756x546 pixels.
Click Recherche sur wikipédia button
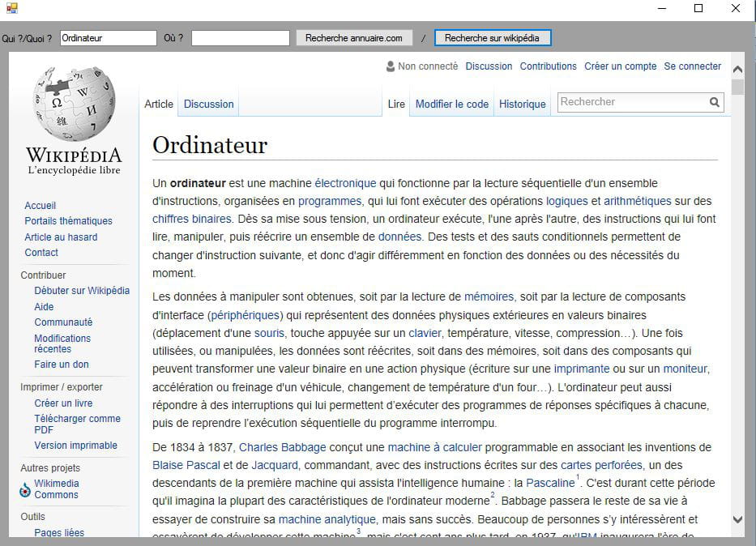tap(493, 38)
